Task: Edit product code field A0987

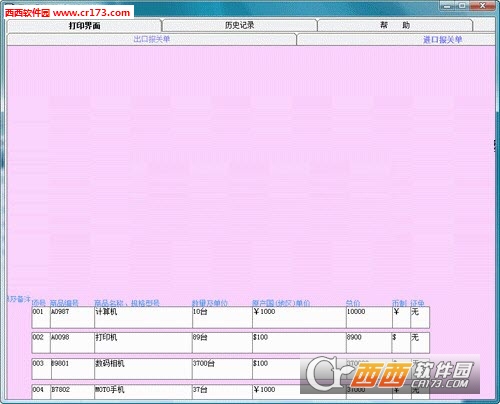Action: (x=72, y=317)
